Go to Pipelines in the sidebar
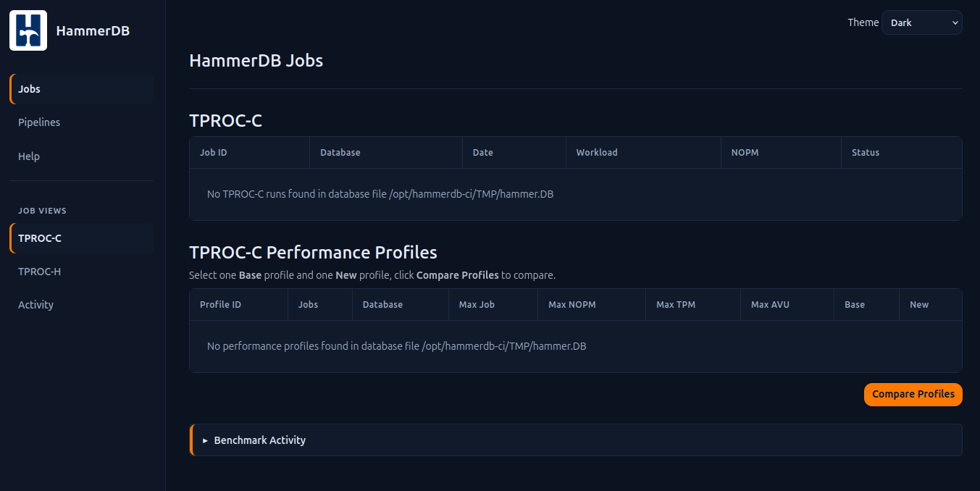Viewport: 980px width, 491px height. 82,122
